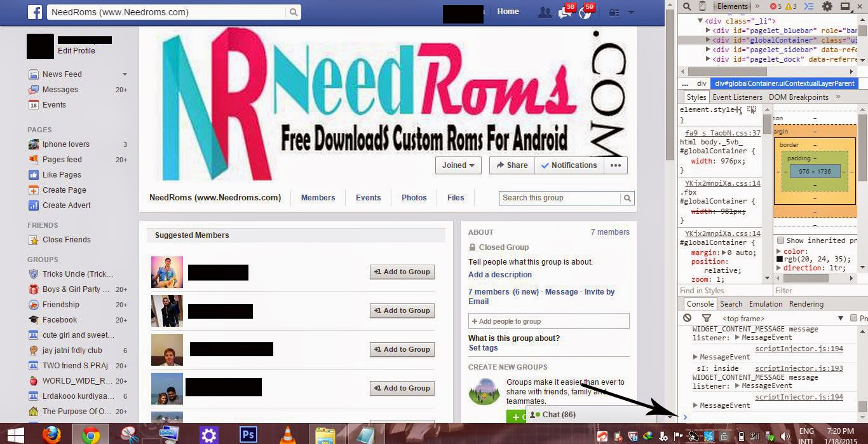Clear the console with the ban icon
The image size is (868, 444).
point(687,318)
